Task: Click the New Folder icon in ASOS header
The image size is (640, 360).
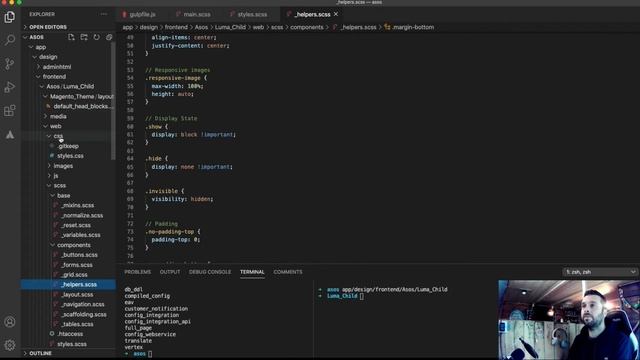Action: pyautogui.click(x=84, y=37)
